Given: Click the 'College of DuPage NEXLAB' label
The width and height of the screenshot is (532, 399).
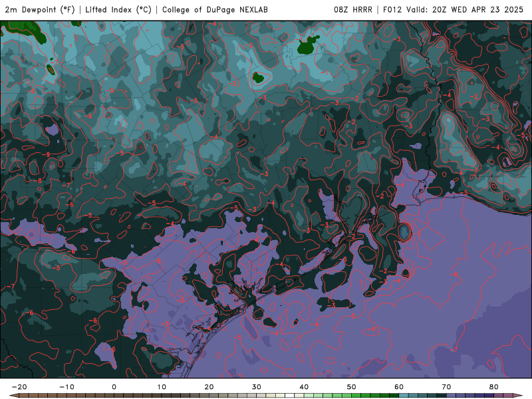Looking at the screenshot, I should coord(215,10).
